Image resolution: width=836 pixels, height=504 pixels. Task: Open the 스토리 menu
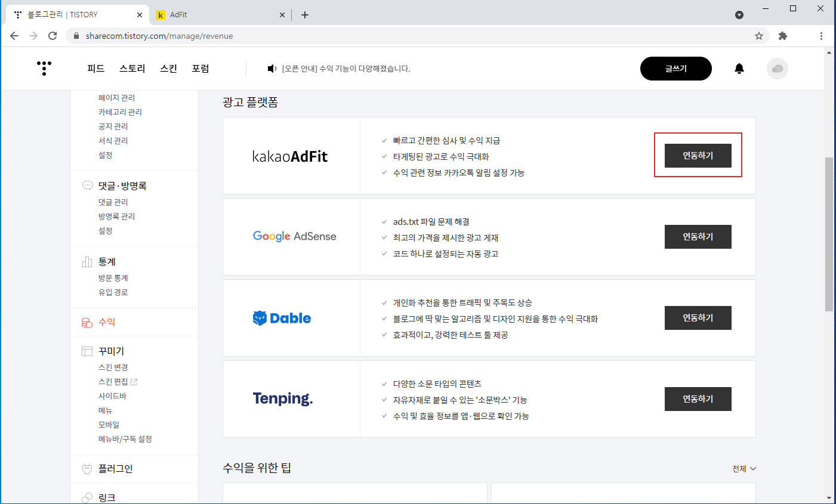[132, 69]
